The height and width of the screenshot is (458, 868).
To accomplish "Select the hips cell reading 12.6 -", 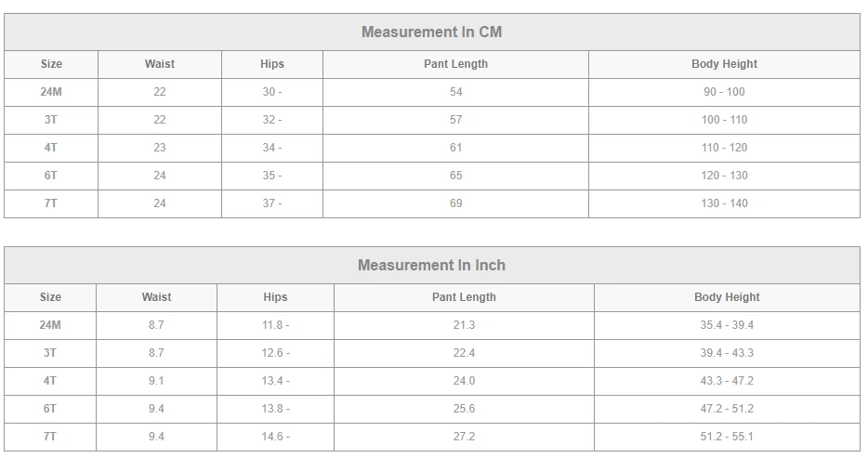I will click(275, 353).
